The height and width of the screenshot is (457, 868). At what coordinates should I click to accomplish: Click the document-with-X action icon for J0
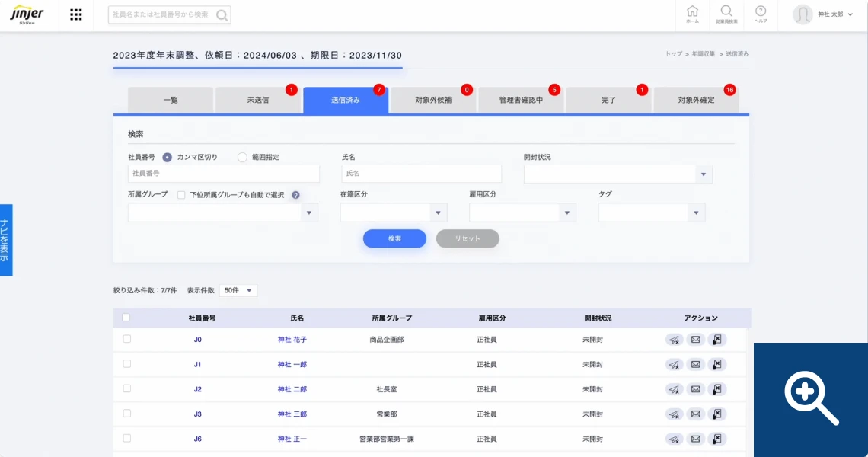tap(717, 340)
